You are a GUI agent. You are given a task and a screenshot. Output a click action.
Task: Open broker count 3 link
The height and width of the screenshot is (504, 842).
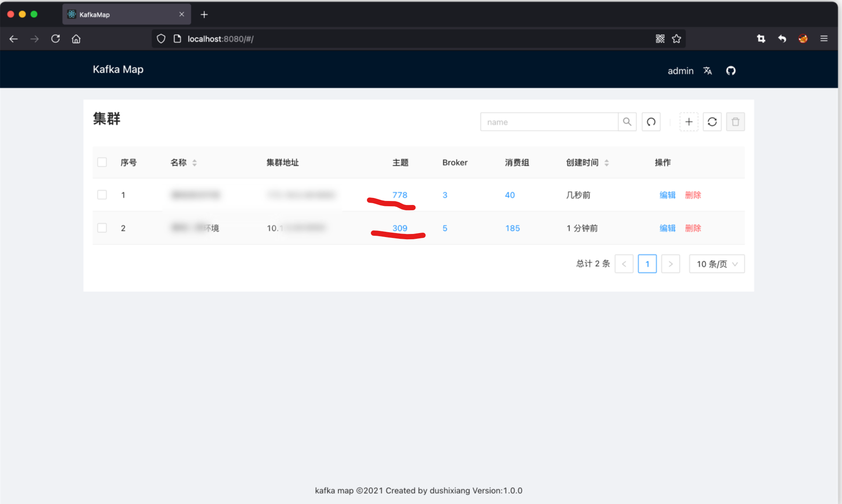pyautogui.click(x=445, y=195)
